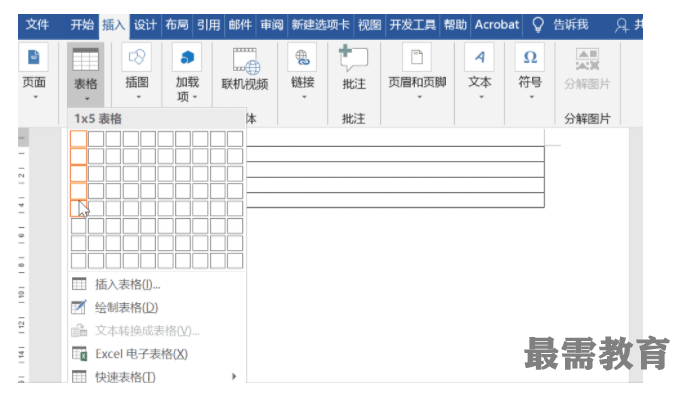Image resolution: width=676 pixels, height=393 pixels.
Task: Choose 绘制表格(D) menu entry
Action: point(157,307)
